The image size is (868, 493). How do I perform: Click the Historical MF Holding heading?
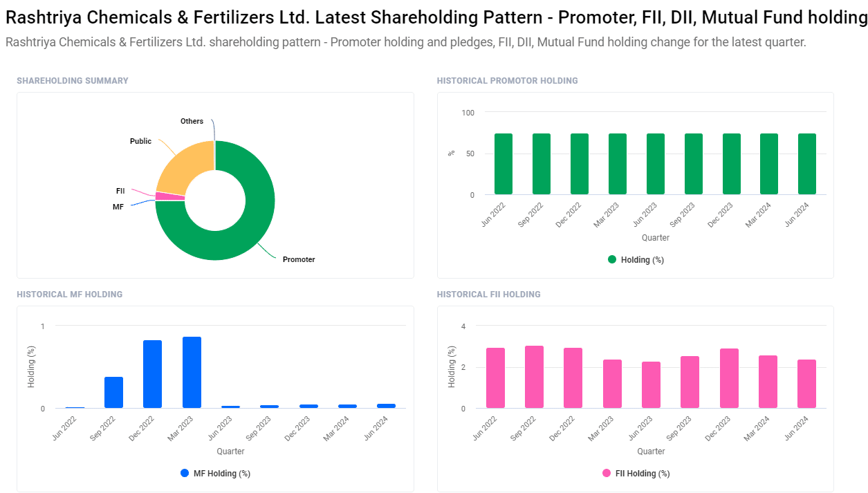[x=70, y=295]
